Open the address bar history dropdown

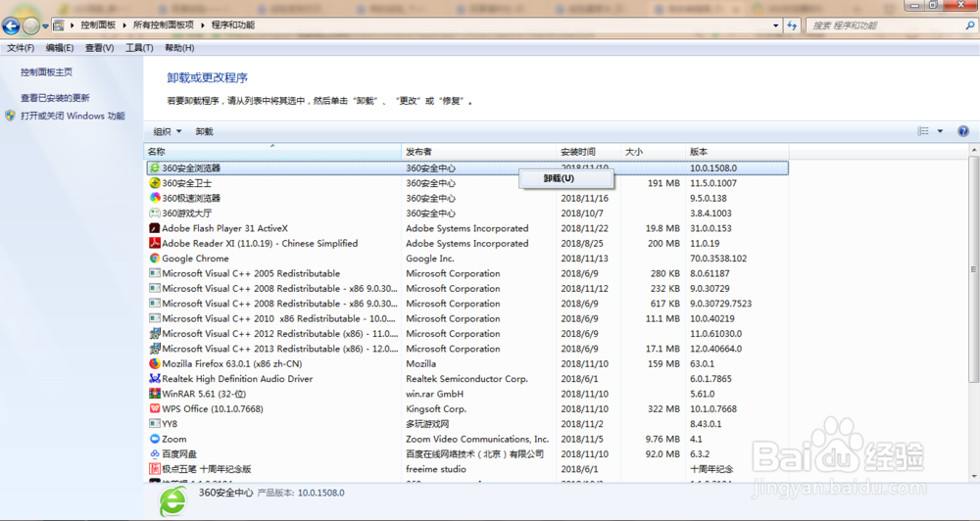[775, 25]
